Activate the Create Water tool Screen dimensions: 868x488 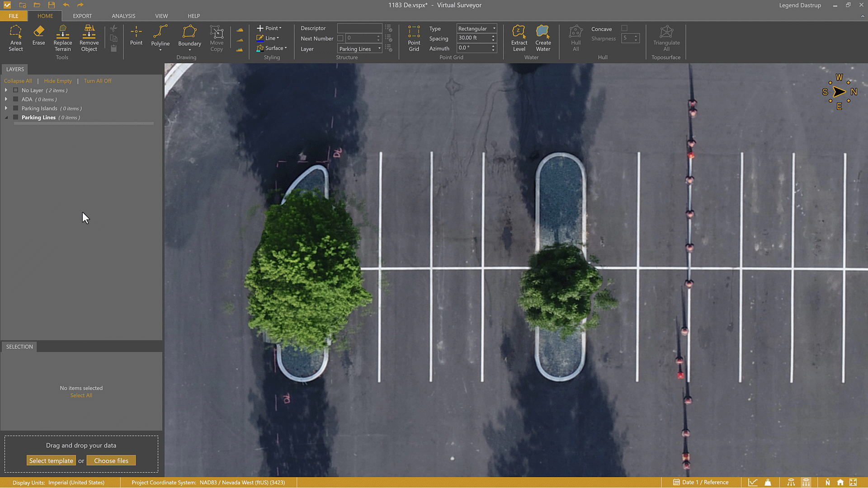tap(543, 38)
